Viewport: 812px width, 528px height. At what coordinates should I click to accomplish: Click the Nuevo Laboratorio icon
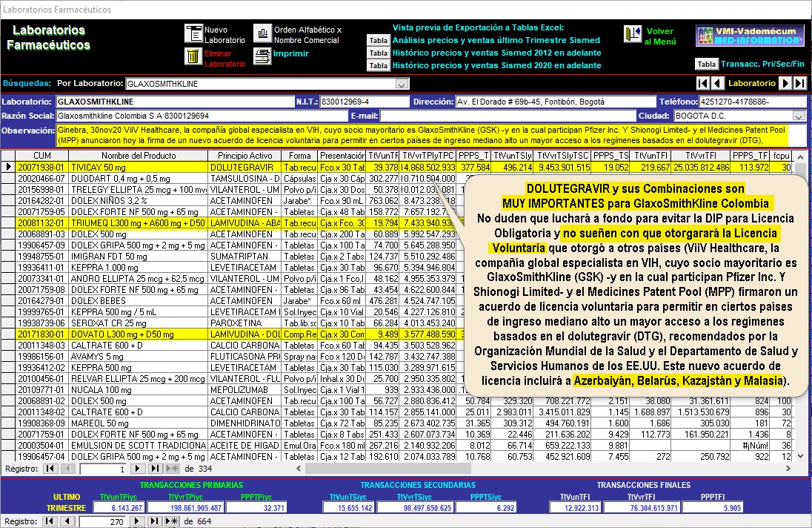pyautogui.click(x=193, y=33)
